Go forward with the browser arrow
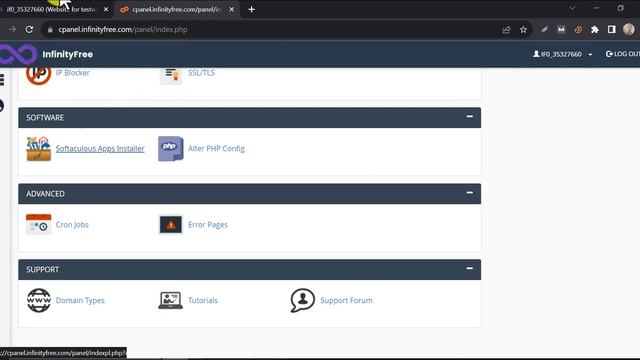 pos(12,29)
